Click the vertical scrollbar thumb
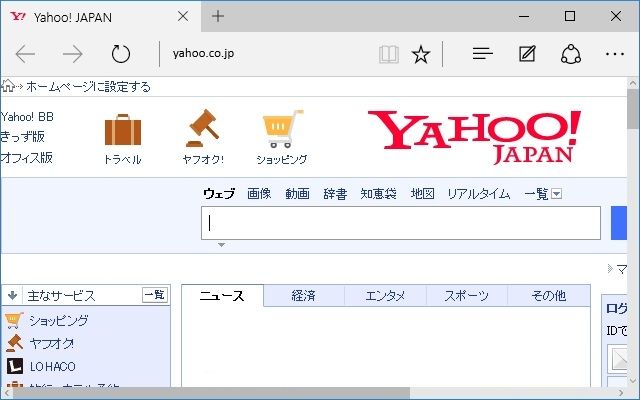Image resolution: width=640 pixels, height=400 pixels. point(633,109)
